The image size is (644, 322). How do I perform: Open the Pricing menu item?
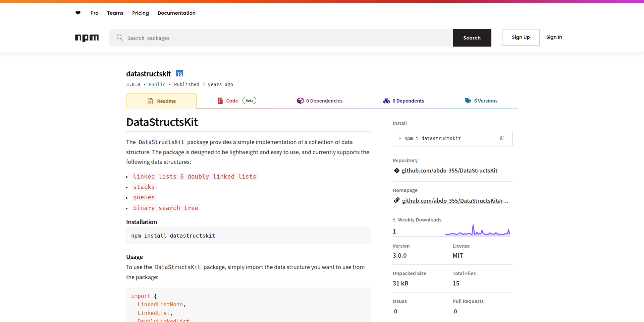point(140,13)
